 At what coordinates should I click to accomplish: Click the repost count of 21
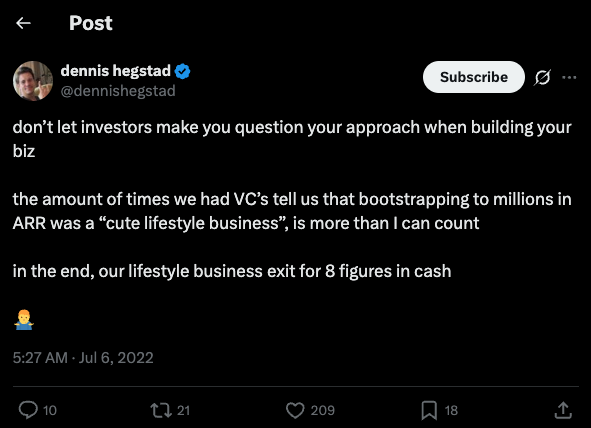tap(183, 410)
